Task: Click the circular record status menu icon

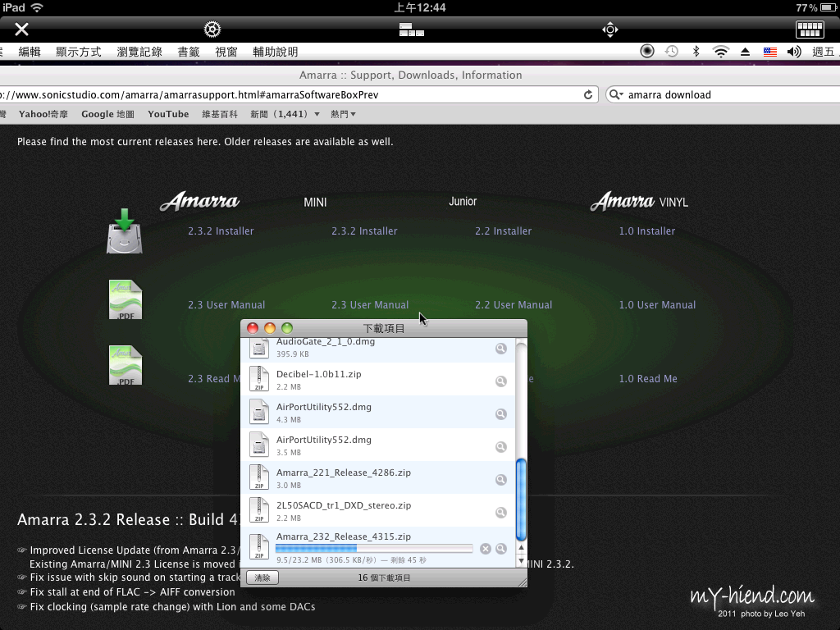Action: (647, 51)
